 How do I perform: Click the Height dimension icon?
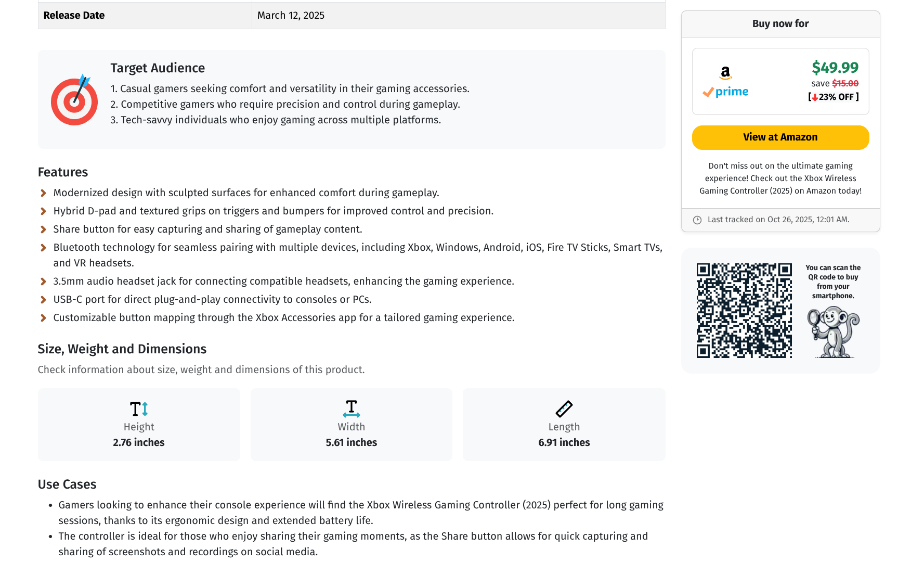point(139,409)
